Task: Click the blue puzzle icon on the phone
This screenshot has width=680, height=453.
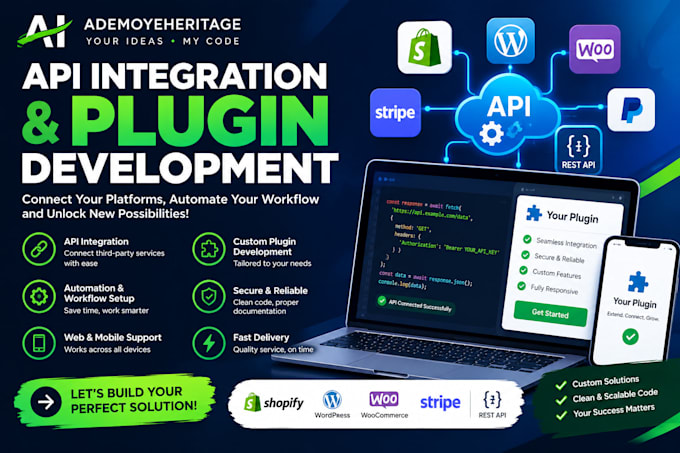Action: coord(638,282)
